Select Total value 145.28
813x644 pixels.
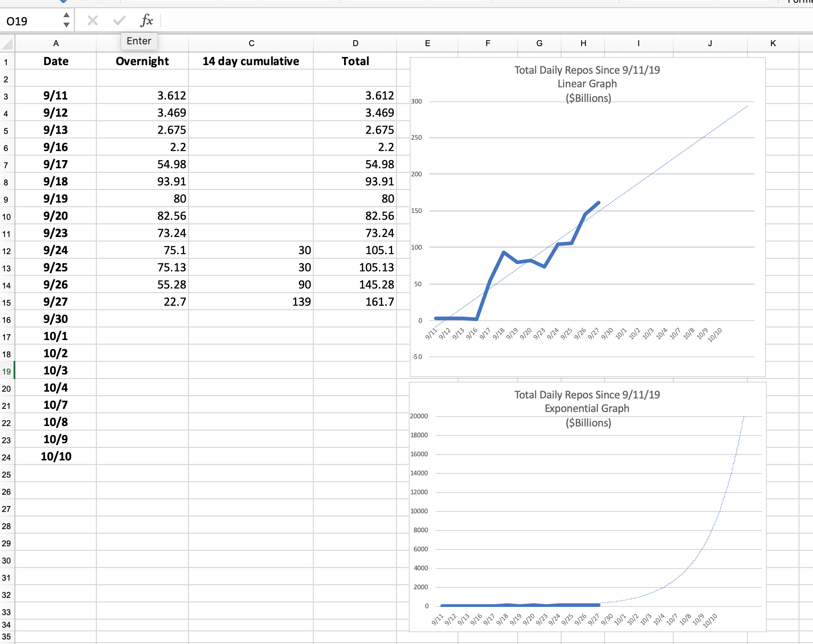pos(355,284)
